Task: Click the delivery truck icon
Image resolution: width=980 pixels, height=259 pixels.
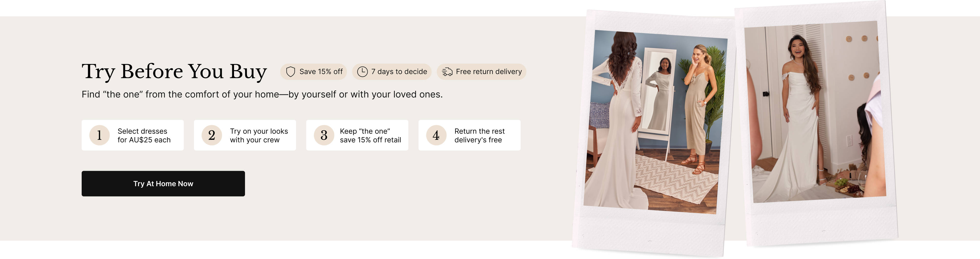Action: [447, 72]
